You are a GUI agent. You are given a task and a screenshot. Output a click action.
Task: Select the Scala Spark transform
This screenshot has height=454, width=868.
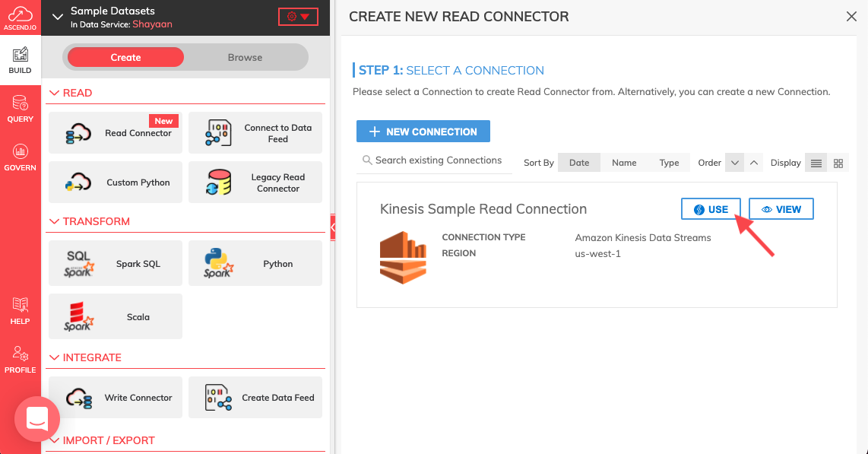point(115,316)
